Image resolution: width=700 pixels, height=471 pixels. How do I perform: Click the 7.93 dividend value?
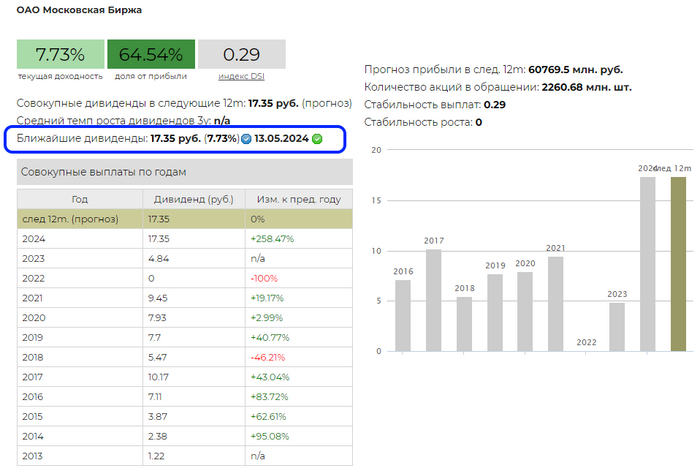[x=157, y=317]
